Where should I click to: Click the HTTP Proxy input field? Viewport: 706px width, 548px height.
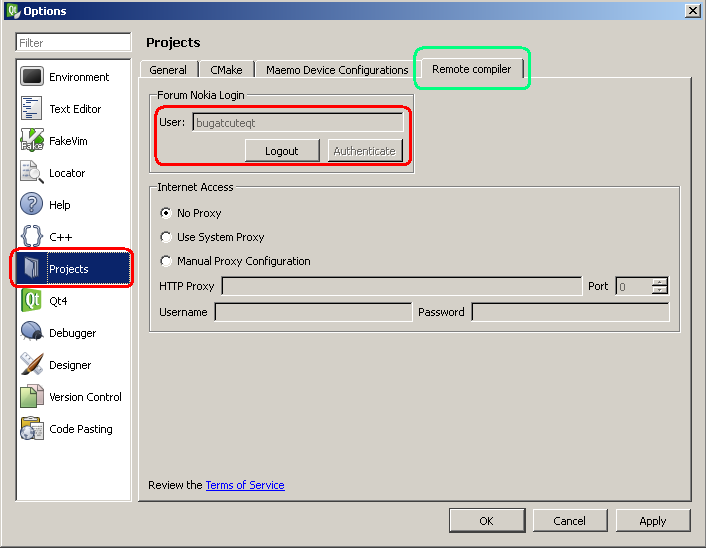coord(402,286)
